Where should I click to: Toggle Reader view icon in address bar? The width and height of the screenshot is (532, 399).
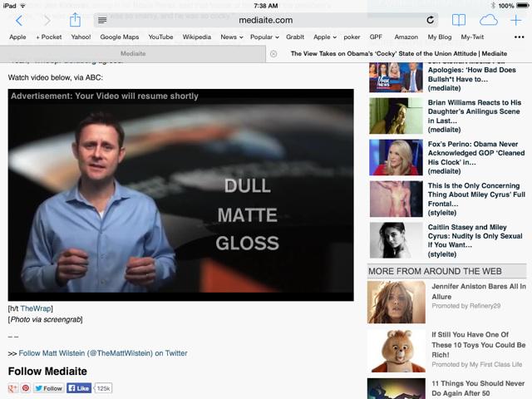(102, 20)
